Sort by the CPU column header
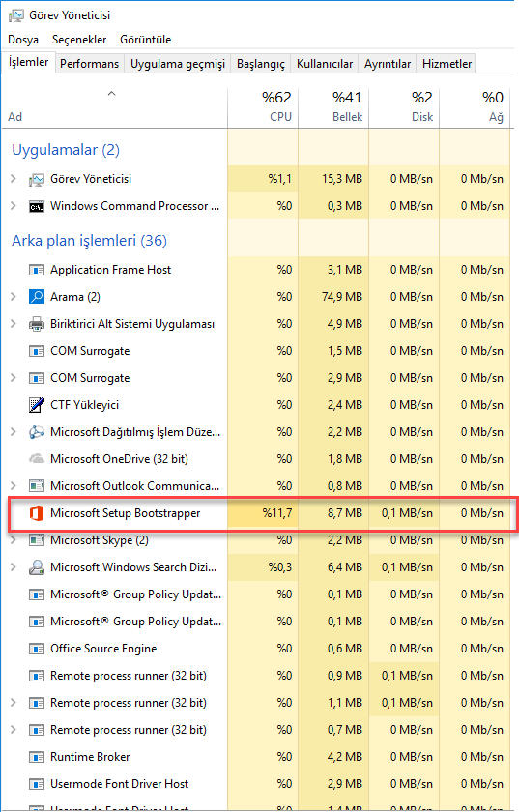Viewport: 519px width, 812px height. point(263,107)
